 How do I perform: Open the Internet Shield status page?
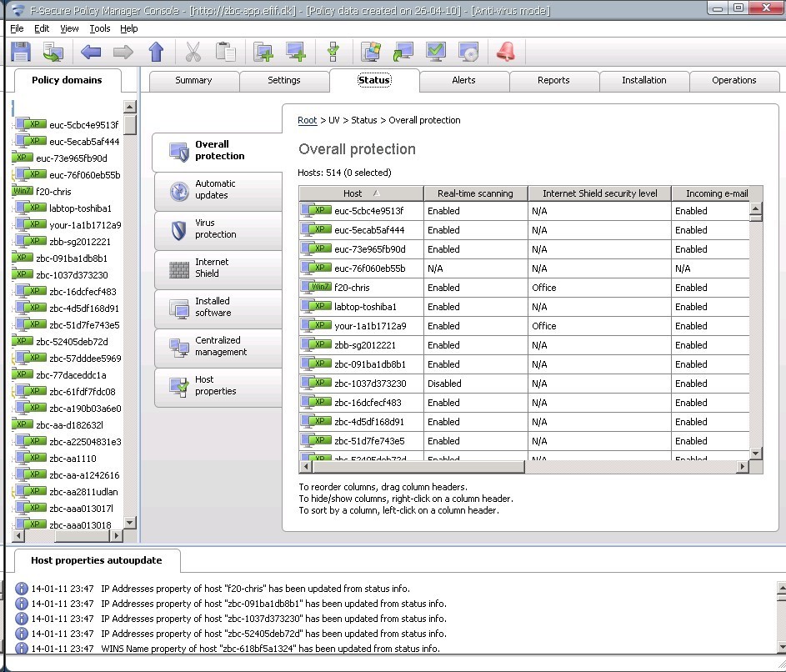pos(217,268)
